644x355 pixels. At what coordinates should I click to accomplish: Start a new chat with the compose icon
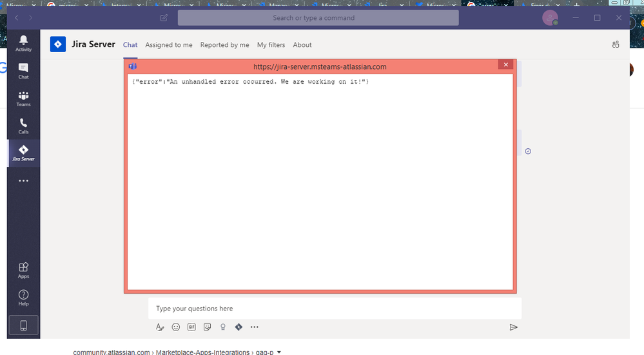164,17
